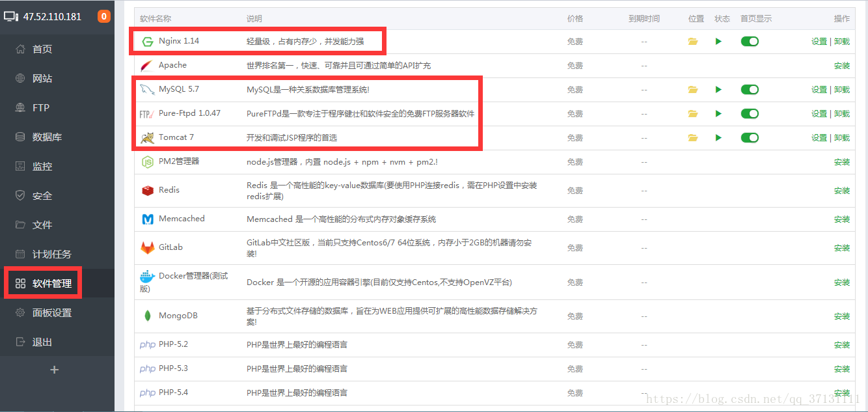Click the 到期时间 column header

(644, 19)
